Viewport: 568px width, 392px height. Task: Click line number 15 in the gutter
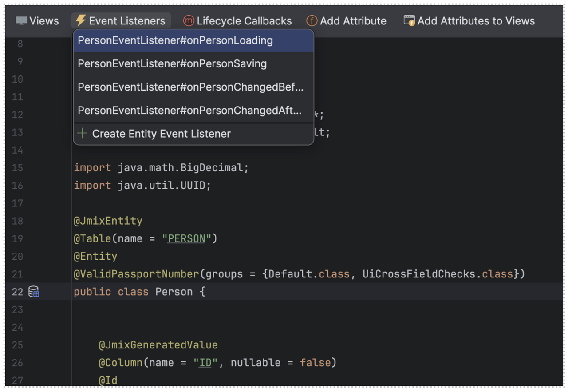point(17,168)
